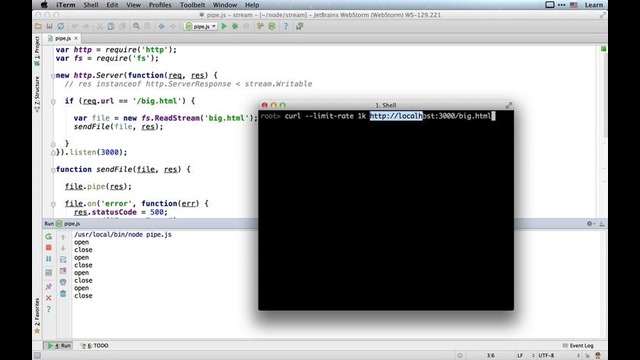Click the Synchronize refresh icon in the toolbar

point(60,27)
